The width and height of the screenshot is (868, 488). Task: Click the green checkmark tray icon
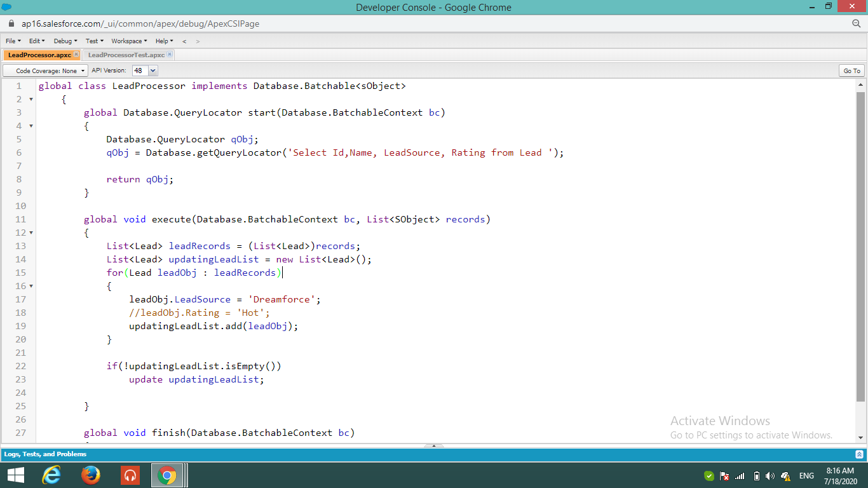(709, 476)
